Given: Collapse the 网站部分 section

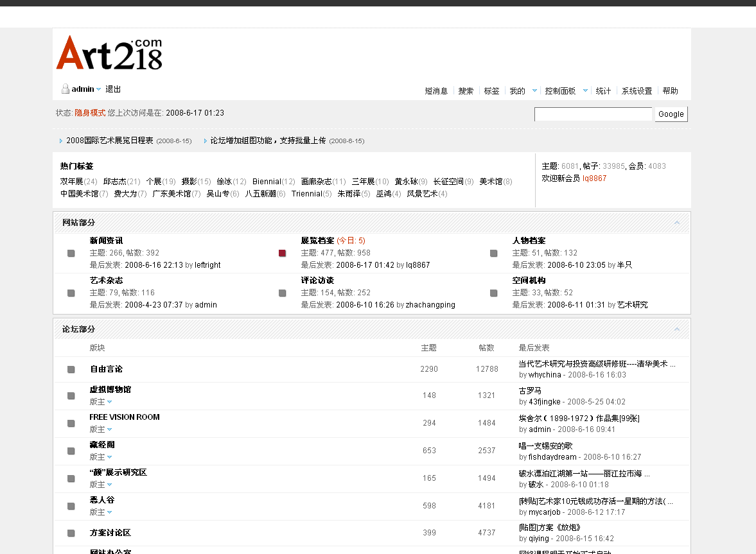Looking at the screenshot, I should (677, 223).
